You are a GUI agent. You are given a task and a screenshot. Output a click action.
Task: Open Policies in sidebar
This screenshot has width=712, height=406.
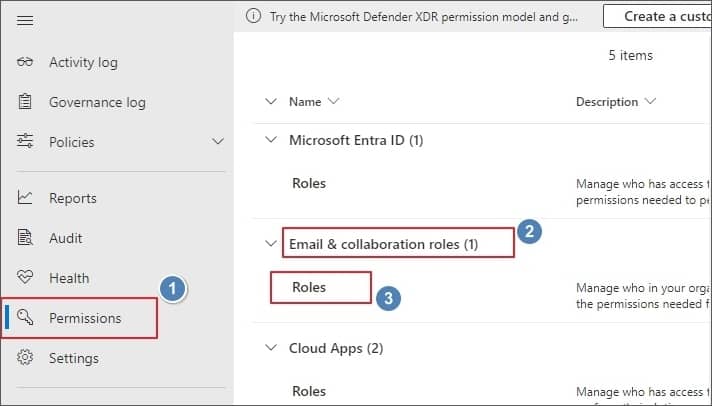72,142
